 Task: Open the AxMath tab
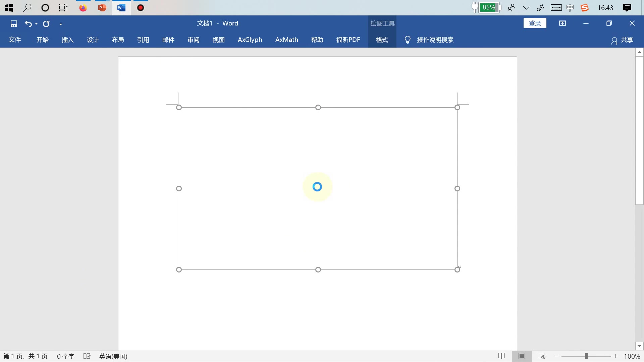(287, 40)
